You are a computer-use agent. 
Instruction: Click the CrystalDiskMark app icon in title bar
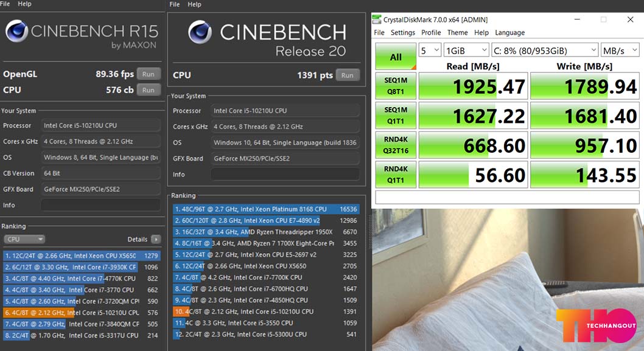pyautogui.click(x=377, y=19)
